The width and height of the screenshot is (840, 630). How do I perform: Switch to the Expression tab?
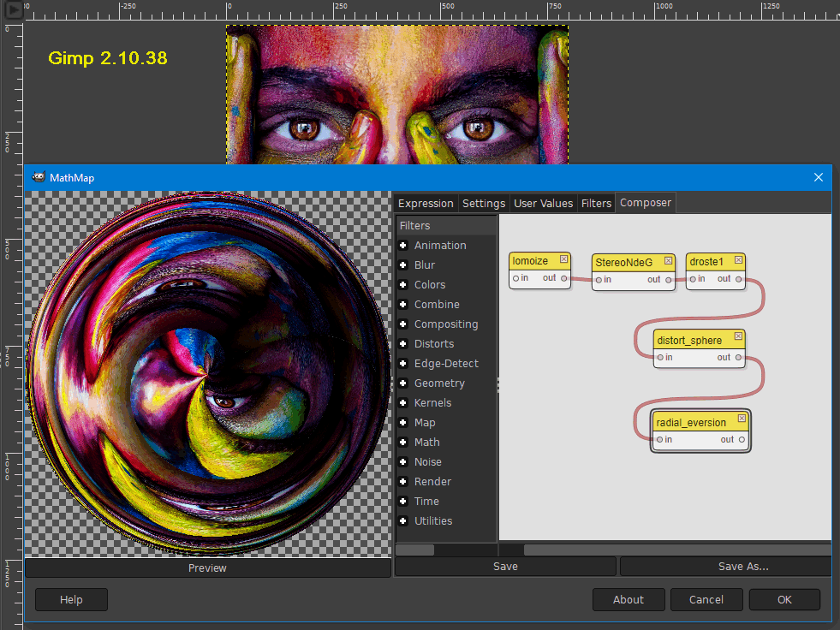pos(426,203)
